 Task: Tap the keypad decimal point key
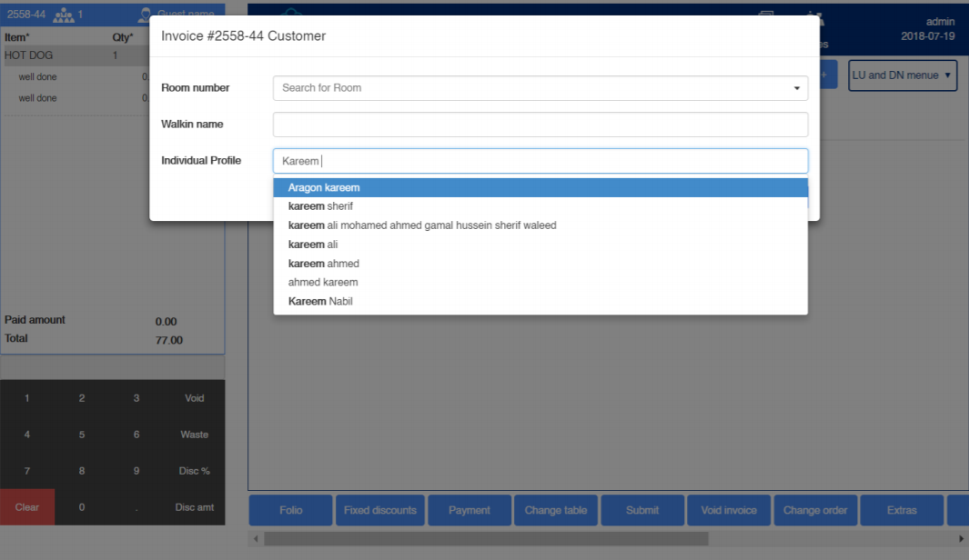coord(136,507)
